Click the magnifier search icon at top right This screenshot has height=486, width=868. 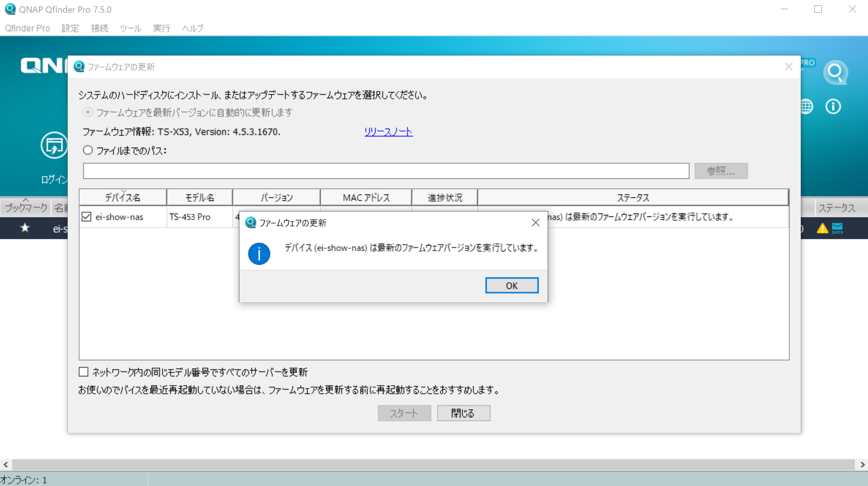click(835, 73)
